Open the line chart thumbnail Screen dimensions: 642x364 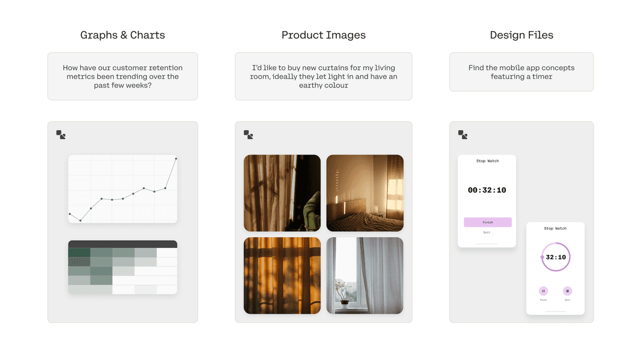(122, 189)
